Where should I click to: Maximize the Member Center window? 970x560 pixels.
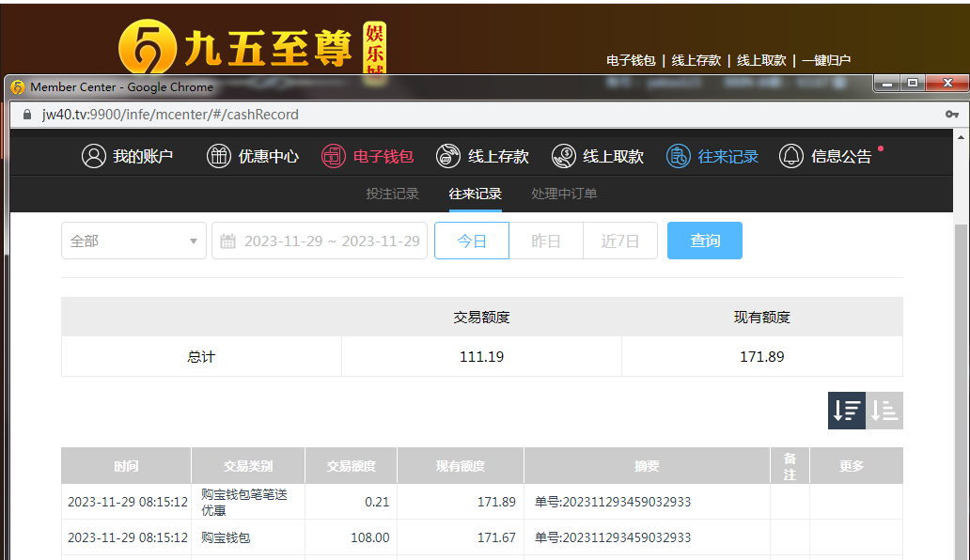(913, 83)
